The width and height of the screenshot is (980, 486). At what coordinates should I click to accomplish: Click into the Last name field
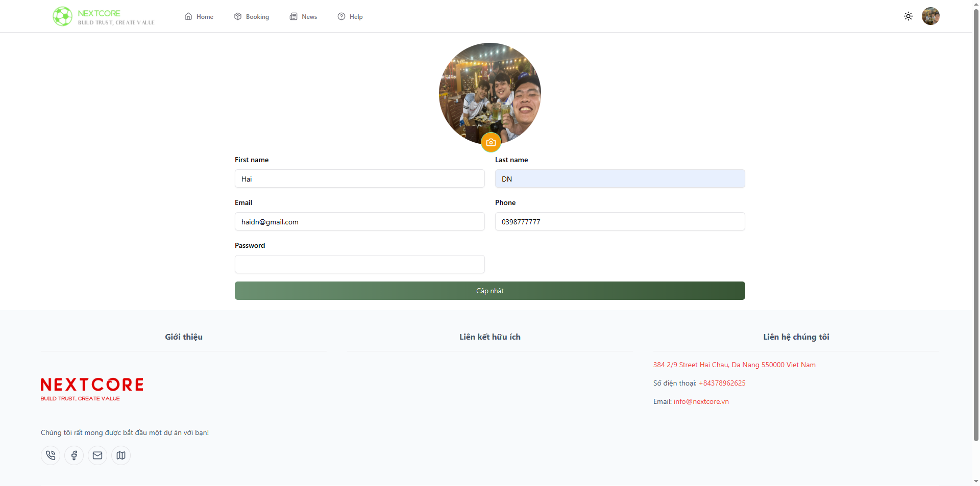coord(620,179)
